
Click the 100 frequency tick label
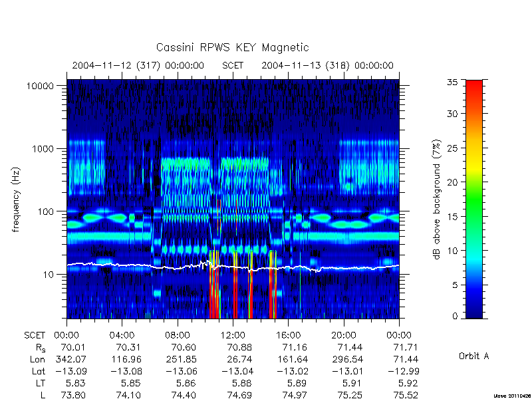[46, 211]
